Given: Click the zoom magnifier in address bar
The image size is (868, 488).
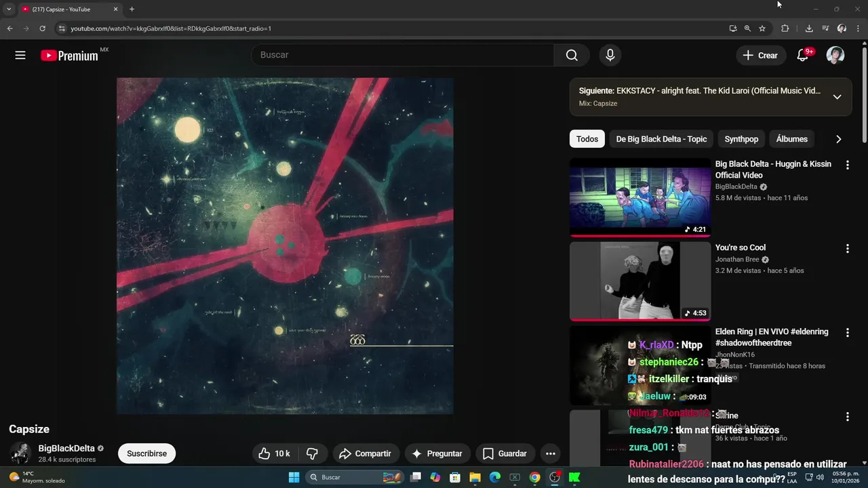Looking at the screenshot, I should [747, 28].
